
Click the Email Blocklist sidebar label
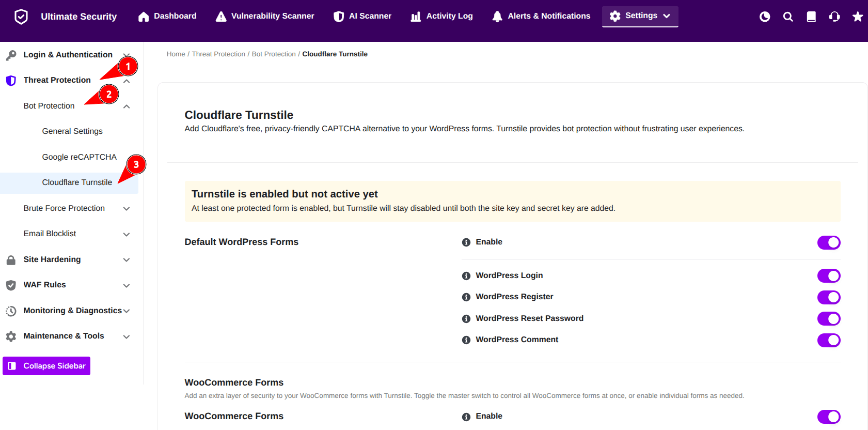coord(50,234)
